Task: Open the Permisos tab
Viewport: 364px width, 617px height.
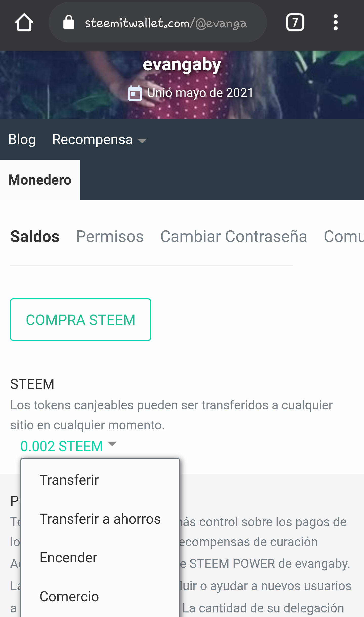Action: (x=110, y=236)
